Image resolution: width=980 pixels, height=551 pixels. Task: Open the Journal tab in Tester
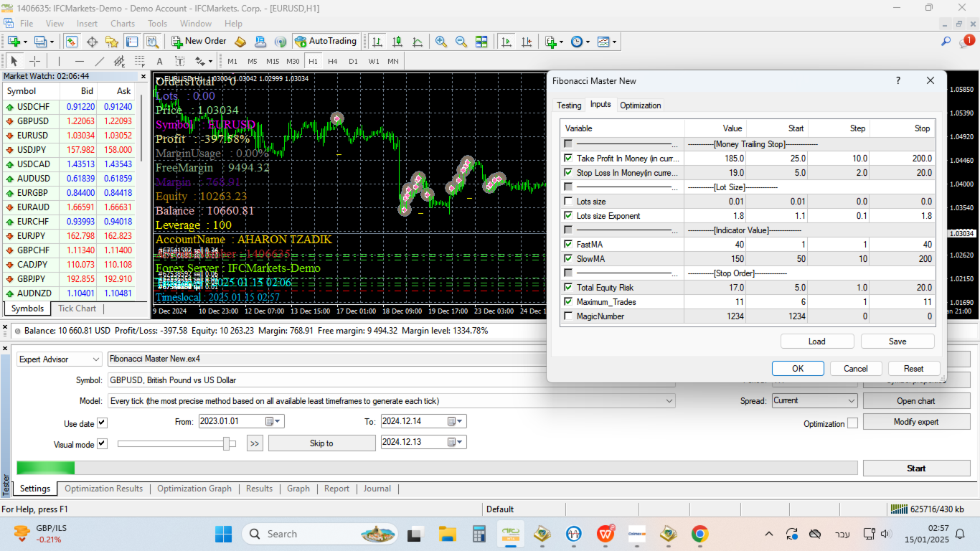point(377,489)
